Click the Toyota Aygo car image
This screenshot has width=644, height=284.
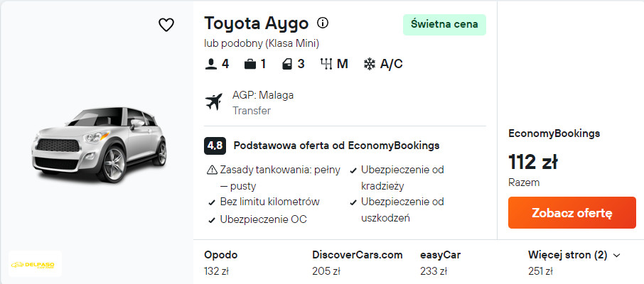click(x=98, y=142)
